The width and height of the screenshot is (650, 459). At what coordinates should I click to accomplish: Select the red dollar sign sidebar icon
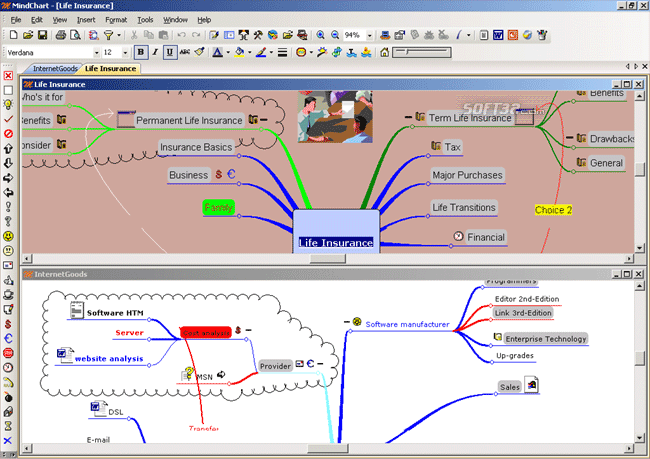pyautogui.click(x=8, y=324)
